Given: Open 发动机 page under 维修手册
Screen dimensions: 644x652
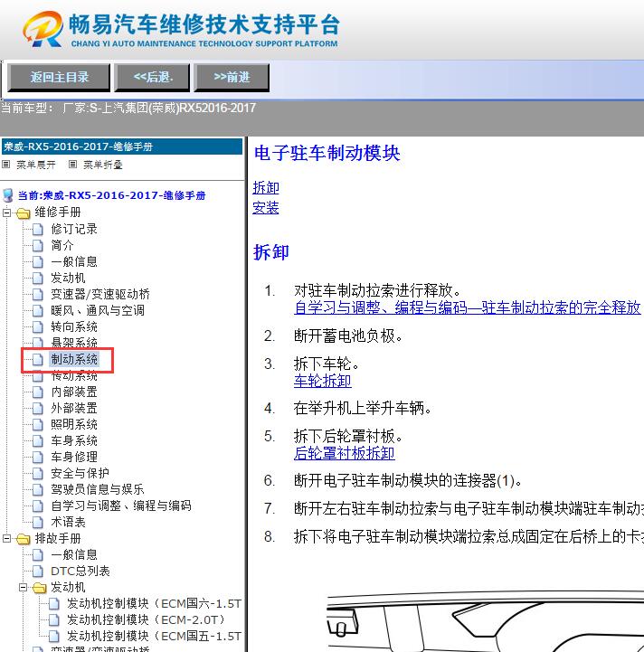Looking at the screenshot, I should [68, 278].
